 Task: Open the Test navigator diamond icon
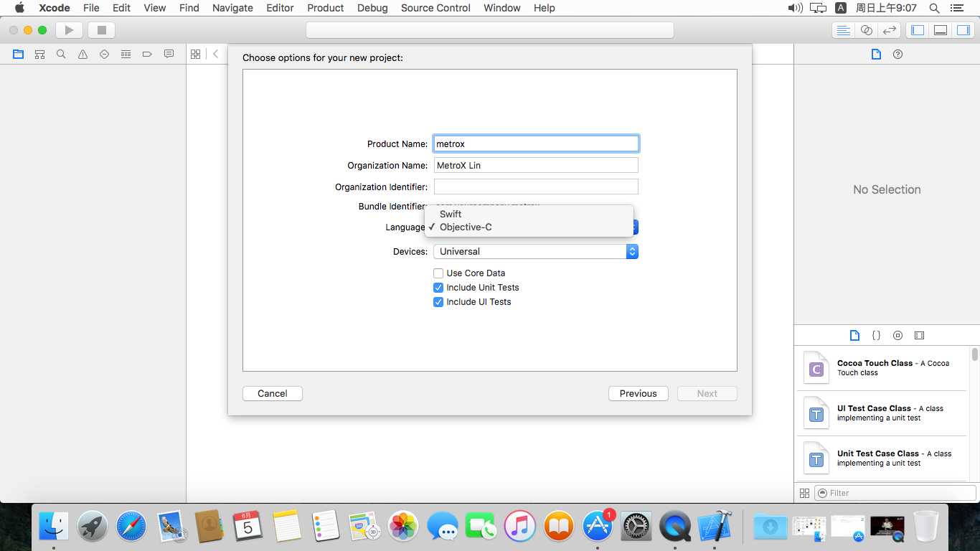tap(104, 54)
